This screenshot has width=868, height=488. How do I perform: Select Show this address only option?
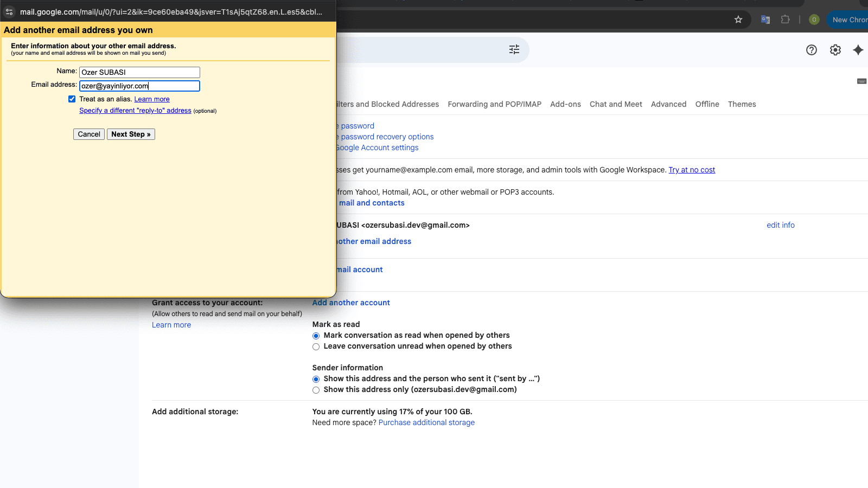[316, 390]
